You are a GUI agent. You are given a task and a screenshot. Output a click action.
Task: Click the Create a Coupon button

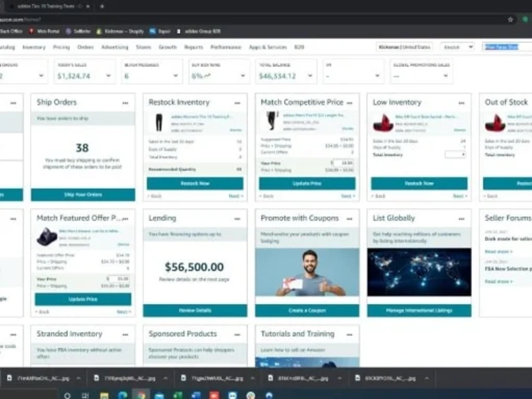307,311
